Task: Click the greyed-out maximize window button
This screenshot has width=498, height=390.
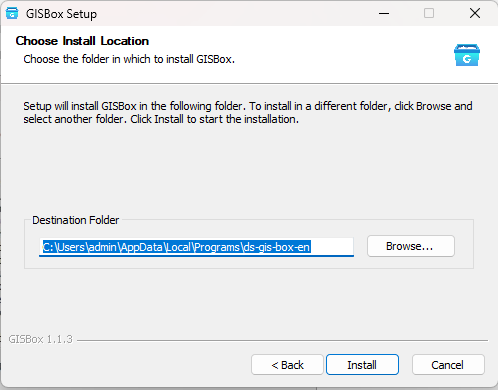Action: click(x=429, y=14)
